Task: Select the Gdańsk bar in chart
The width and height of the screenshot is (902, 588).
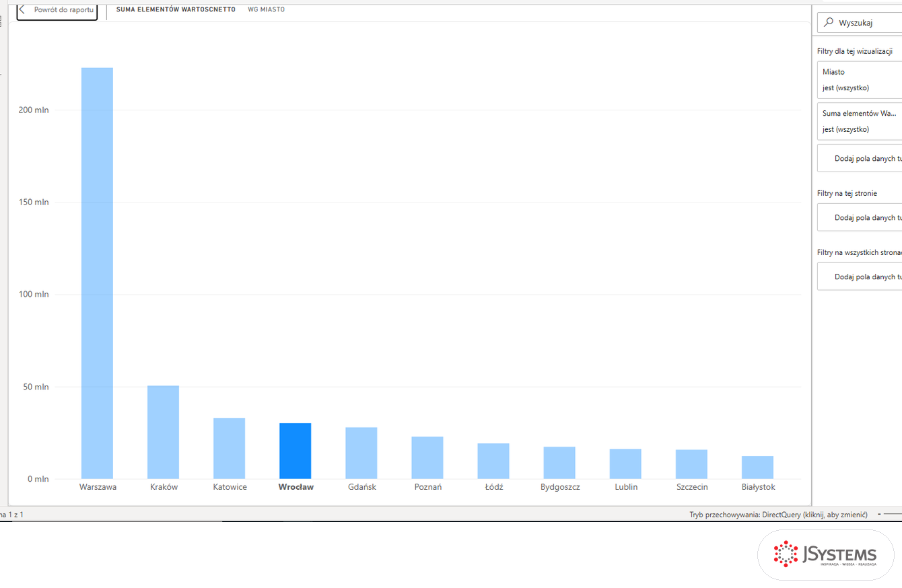Action: pos(361,453)
